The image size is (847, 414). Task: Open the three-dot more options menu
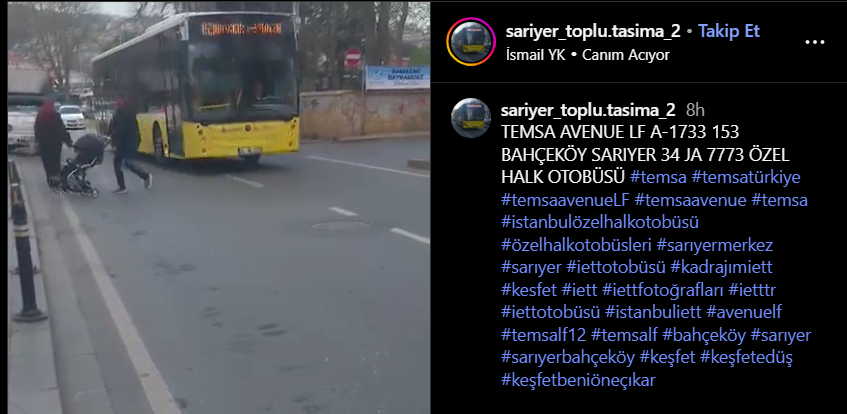[x=815, y=42]
